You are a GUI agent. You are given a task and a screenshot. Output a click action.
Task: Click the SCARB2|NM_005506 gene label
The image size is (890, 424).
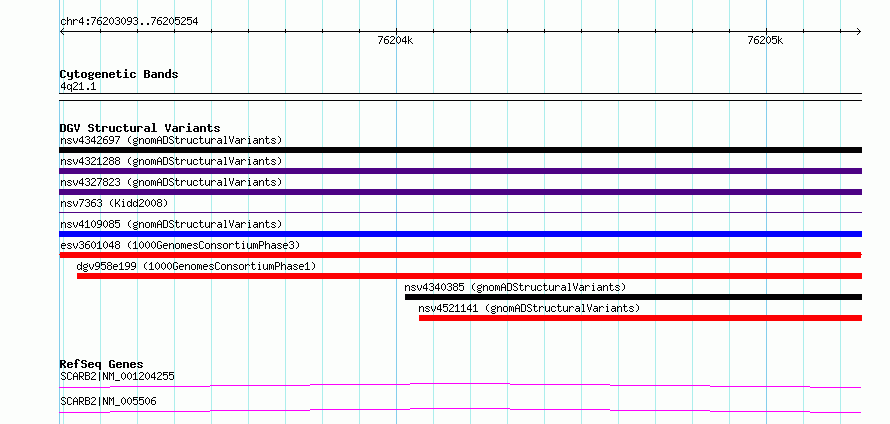tap(108, 402)
